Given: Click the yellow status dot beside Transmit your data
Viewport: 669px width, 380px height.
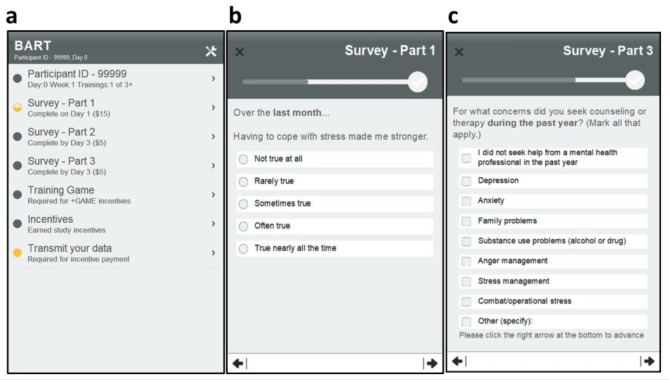Looking at the screenshot, I should pos(17,253).
